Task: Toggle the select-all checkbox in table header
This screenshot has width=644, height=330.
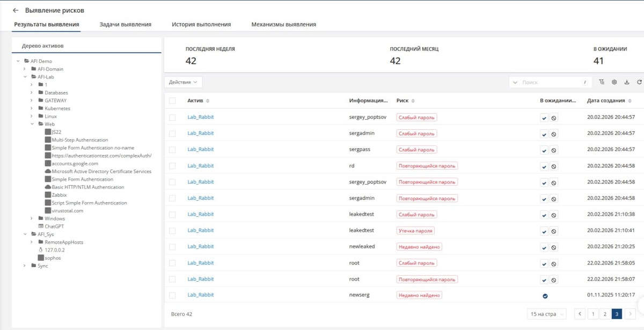Action: 172,101
